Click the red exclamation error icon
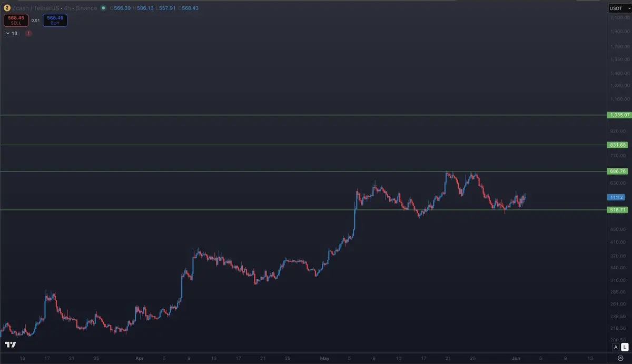Viewport: 632px width, 364px height. point(28,33)
